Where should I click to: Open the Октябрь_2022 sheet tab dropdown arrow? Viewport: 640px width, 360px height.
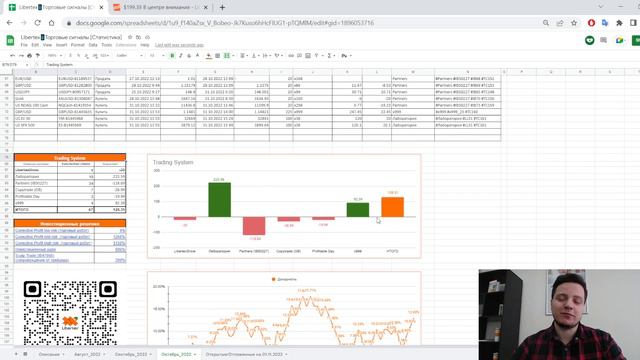[195, 354]
